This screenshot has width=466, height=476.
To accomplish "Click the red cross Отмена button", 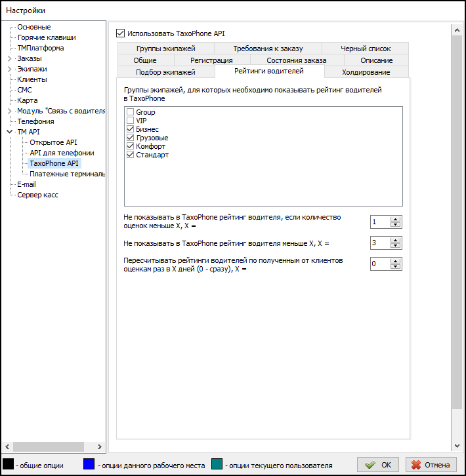I will click(431, 465).
